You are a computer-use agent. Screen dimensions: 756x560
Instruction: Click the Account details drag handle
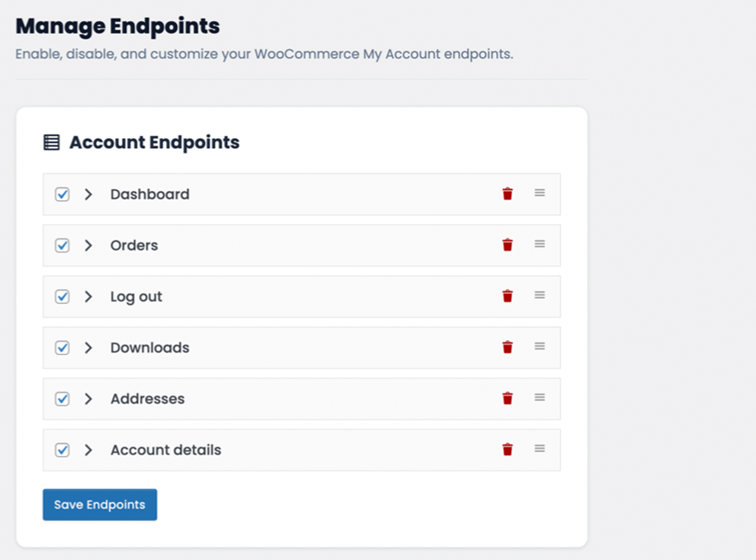(539, 449)
